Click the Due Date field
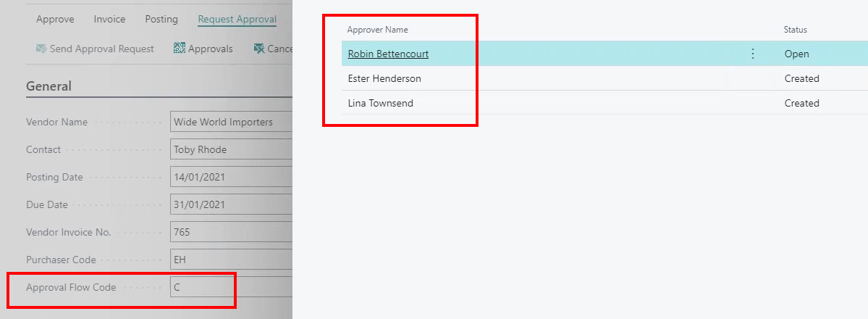Image resolution: width=868 pixels, height=319 pixels. (x=232, y=204)
